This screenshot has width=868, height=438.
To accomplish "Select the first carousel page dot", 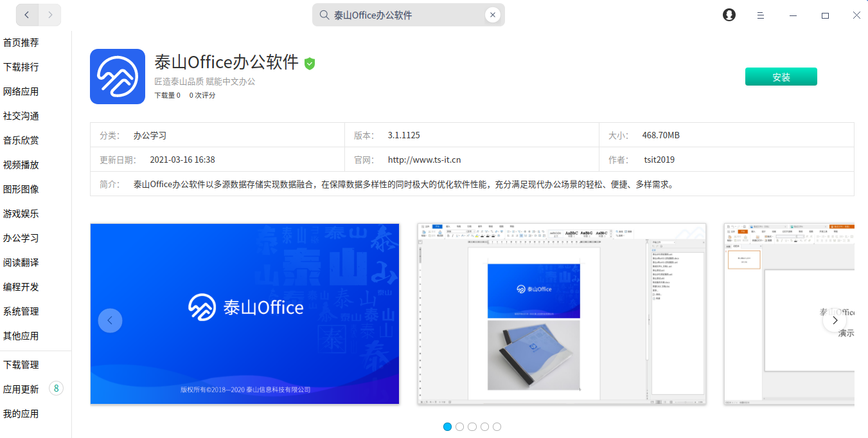I will (447, 426).
